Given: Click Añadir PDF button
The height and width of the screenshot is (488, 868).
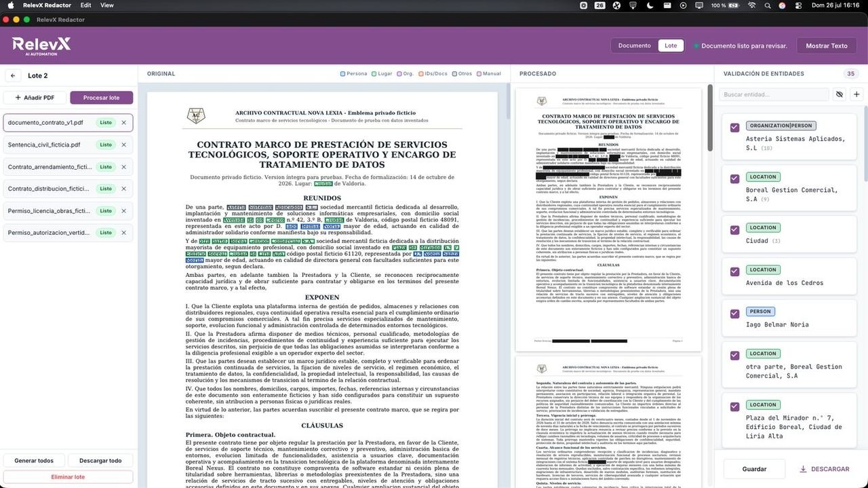Looking at the screenshot, I should (x=35, y=98).
